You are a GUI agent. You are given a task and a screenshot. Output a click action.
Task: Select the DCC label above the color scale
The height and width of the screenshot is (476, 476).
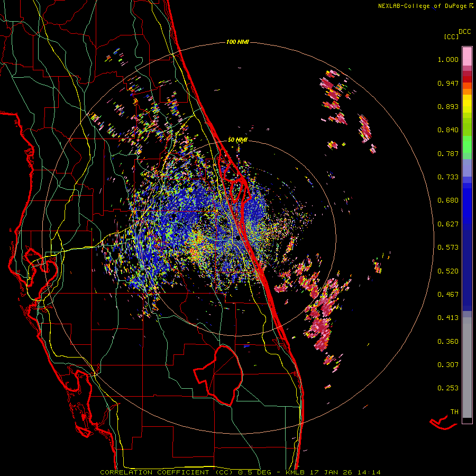click(464, 32)
